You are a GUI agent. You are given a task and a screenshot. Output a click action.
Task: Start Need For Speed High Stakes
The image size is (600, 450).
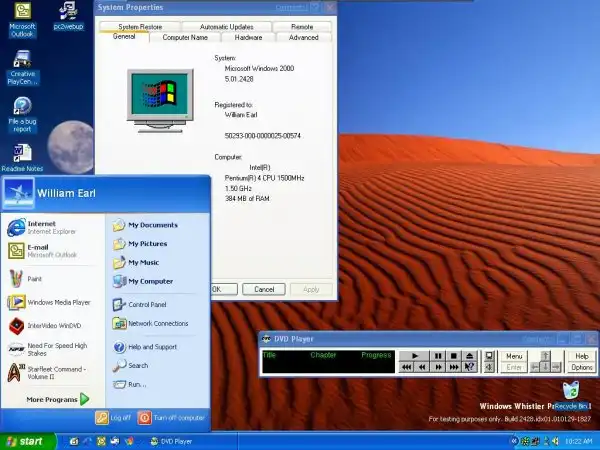click(x=56, y=348)
